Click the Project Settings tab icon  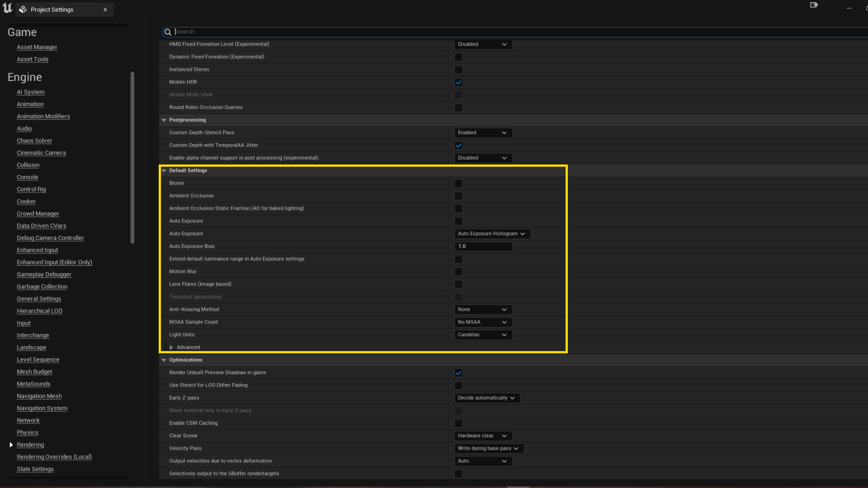pos(23,9)
